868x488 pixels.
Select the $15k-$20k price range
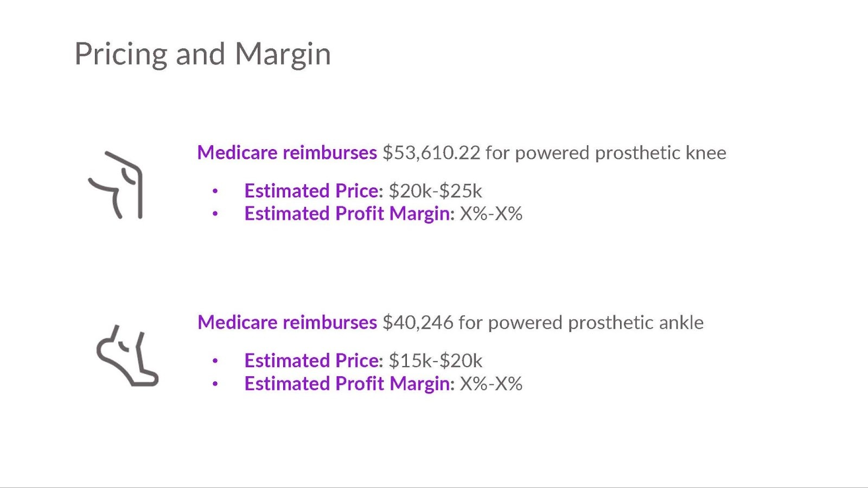[435, 361]
